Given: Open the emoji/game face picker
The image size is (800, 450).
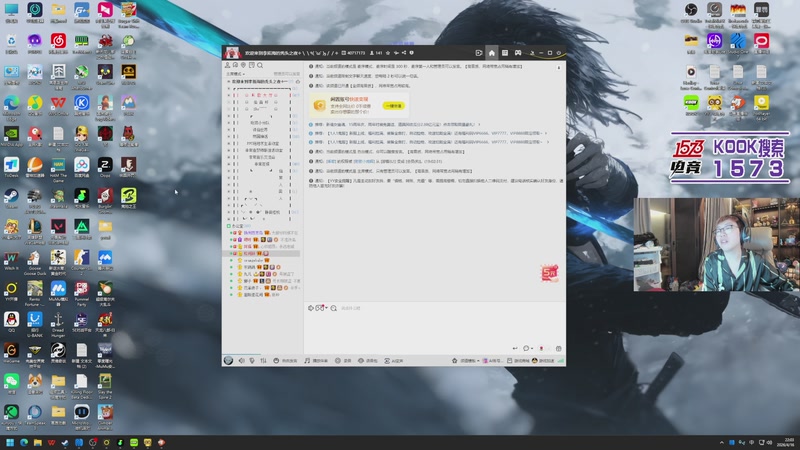Looking at the screenshot, I should tap(319, 308).
